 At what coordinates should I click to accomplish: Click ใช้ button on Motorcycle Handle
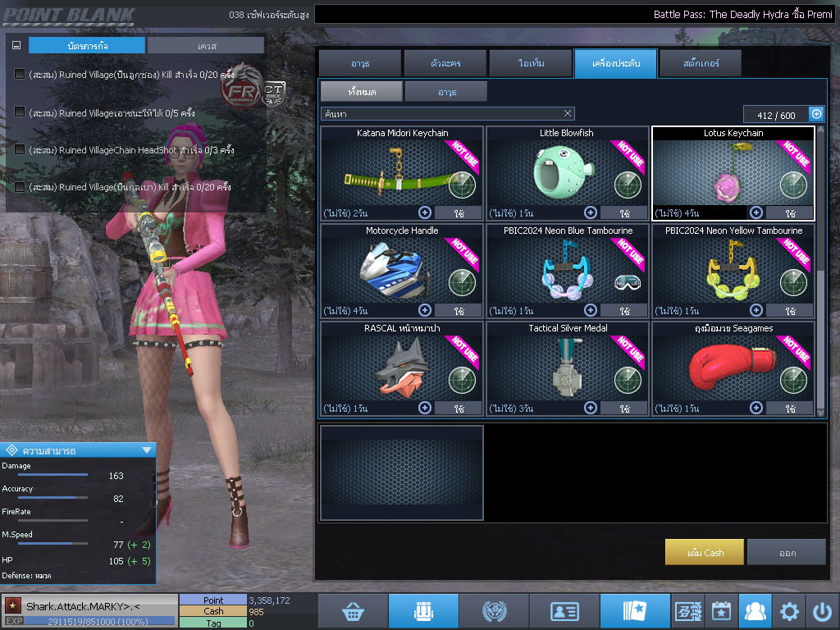[x=459, y=311]
